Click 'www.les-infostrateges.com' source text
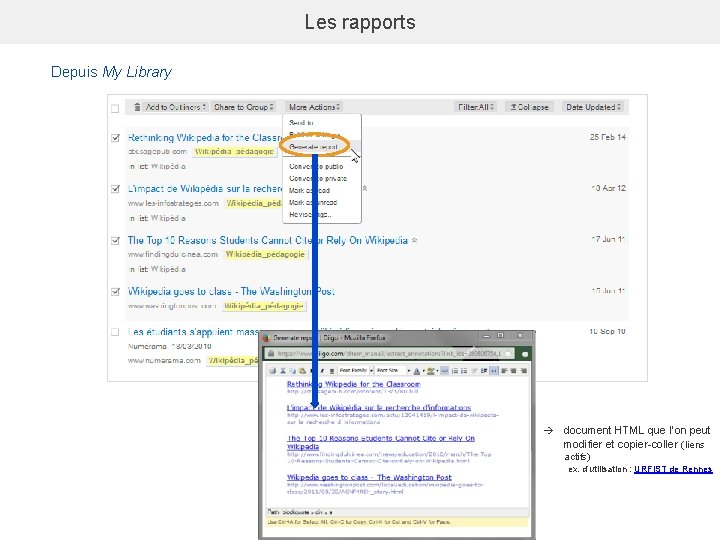 pos(173,203)
